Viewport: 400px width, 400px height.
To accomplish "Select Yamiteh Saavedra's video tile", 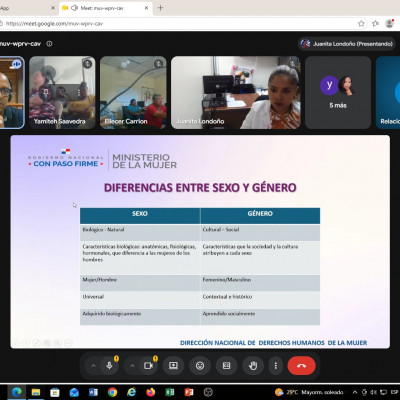I will click(62, 92).
